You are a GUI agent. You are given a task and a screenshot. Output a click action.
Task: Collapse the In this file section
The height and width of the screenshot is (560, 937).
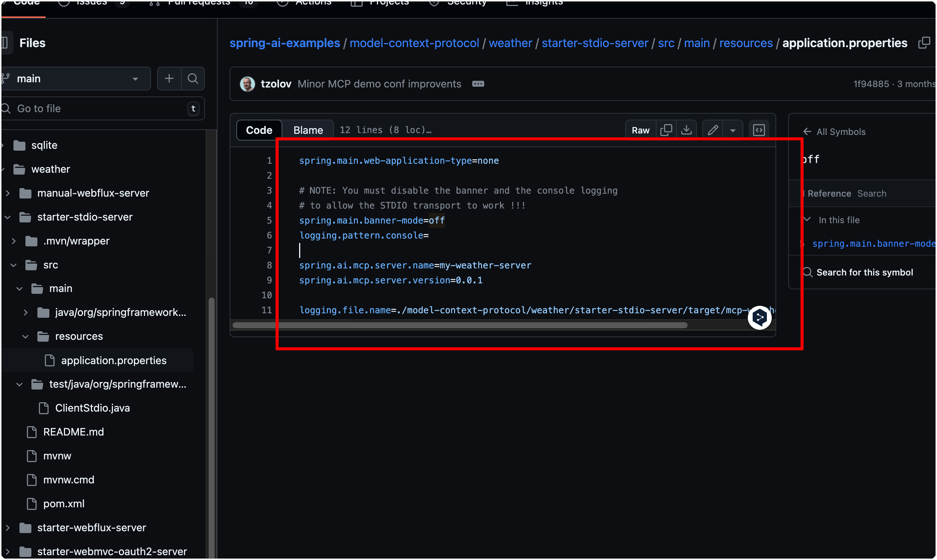coord(807,219)
